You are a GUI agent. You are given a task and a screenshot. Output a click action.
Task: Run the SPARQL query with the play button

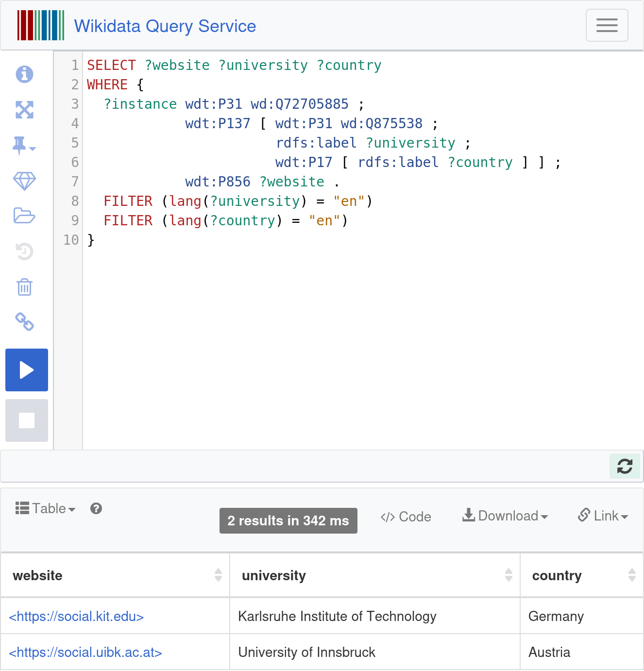tap(27, 370)
